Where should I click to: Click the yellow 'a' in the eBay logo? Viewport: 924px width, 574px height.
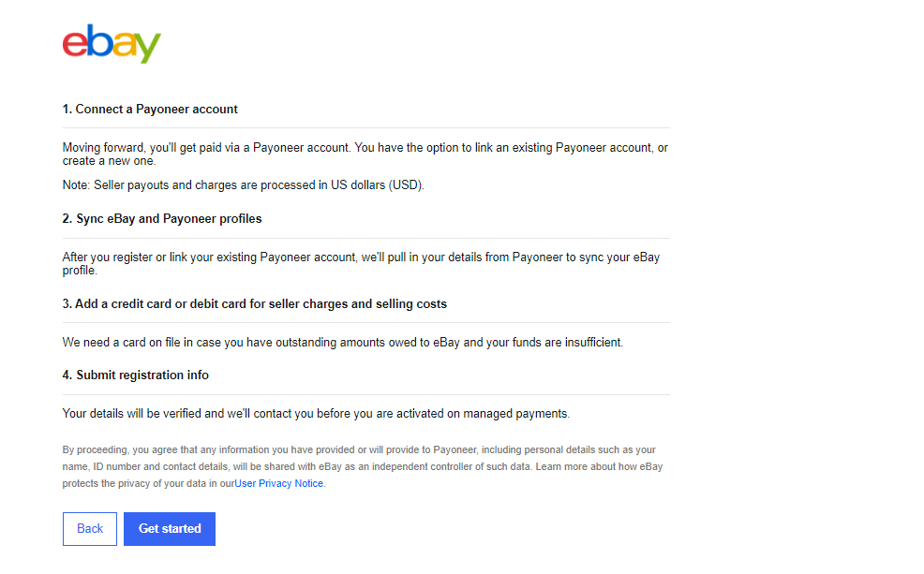click(124, 45)
